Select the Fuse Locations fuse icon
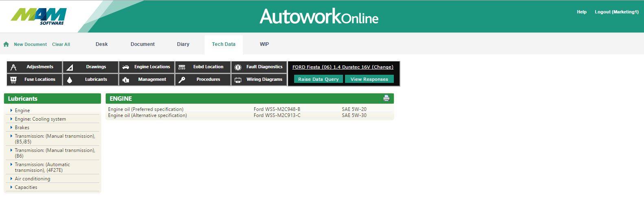This screenshot has width=644, height=208. 13,80
